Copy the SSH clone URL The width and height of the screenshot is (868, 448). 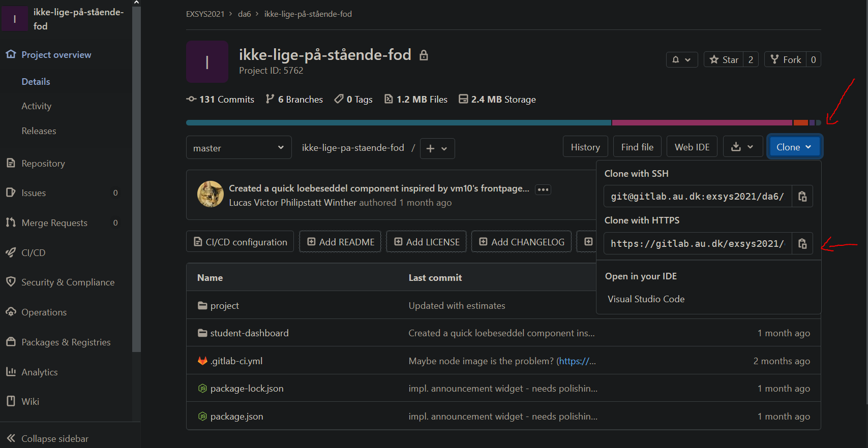pos(802,197)
